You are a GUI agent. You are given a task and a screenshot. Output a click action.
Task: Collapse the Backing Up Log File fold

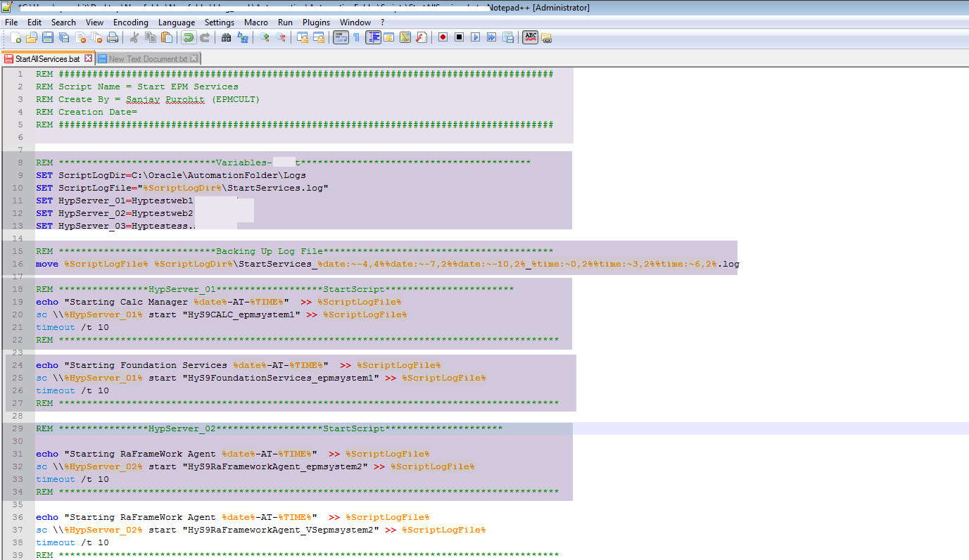(x=30, y=251)
